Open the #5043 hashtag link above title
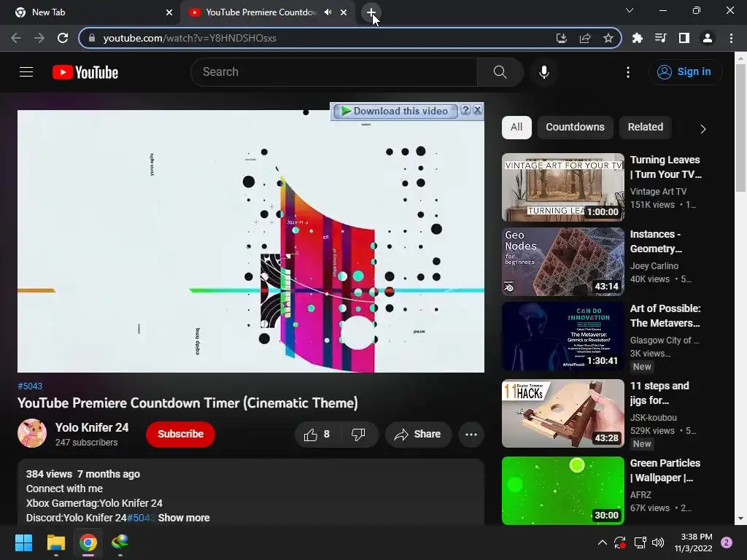 point(29,386)
